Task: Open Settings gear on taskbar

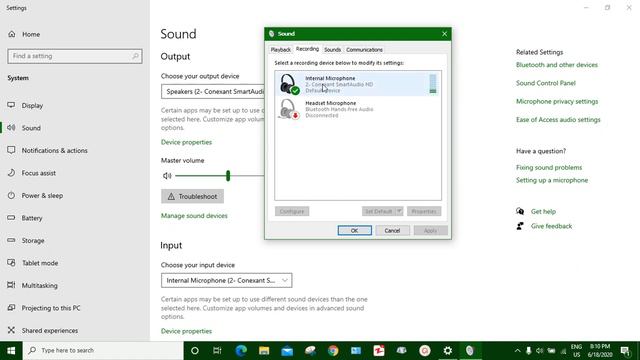Action: click(x=448, y=351)
